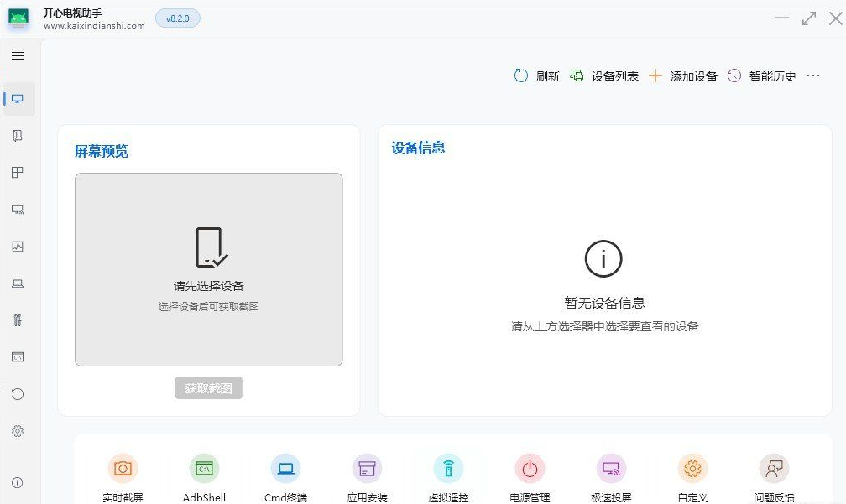Open 电源管理 power management

coord(530,469)
